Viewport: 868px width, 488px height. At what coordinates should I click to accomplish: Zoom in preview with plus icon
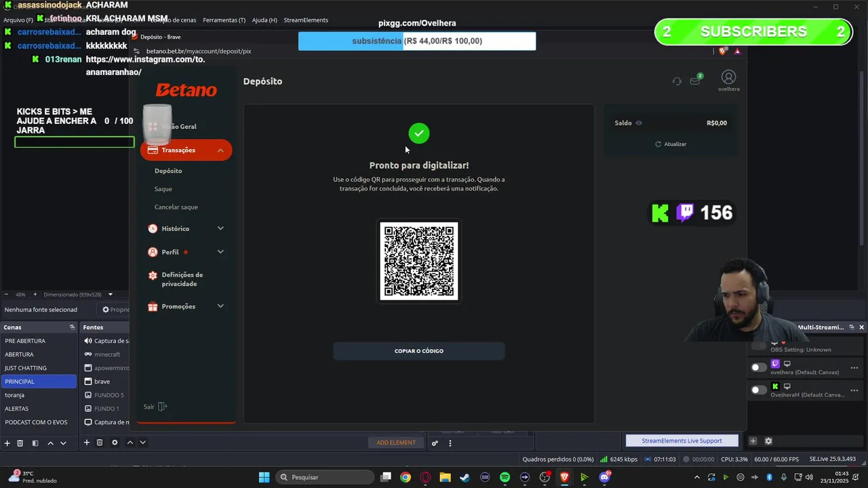[x=34, y=295]
